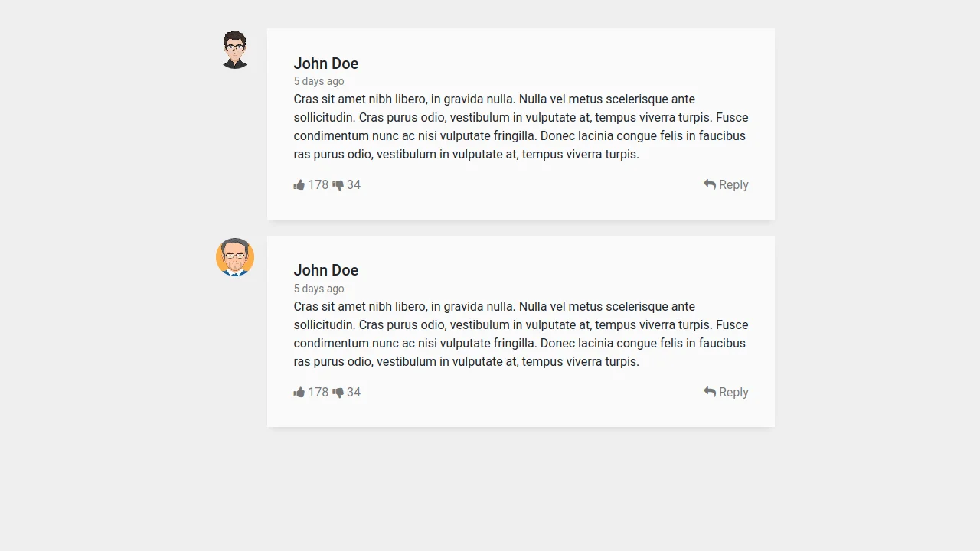The width and height of the screenshot is (980, 551).
Task: Click the like count 178 on the top comment
Action: click(318, 184)
